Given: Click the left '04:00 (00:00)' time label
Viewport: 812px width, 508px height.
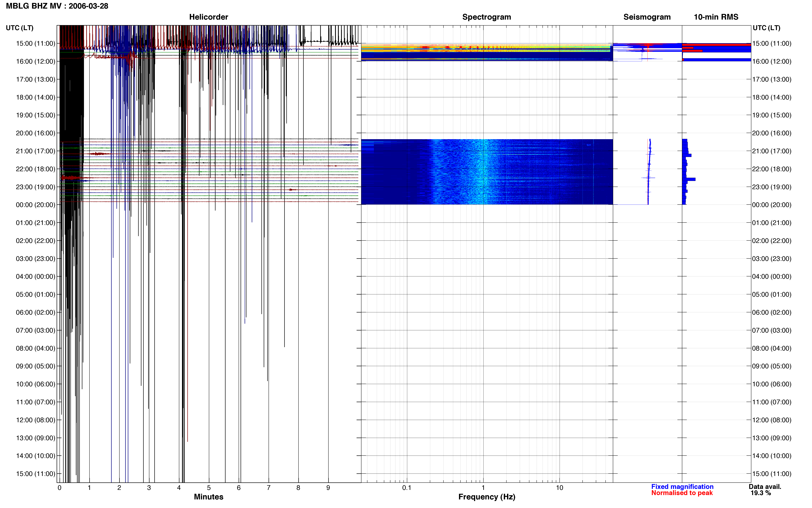Looking at the screenshot, I should pyautogui.click(x=36, y=277).
